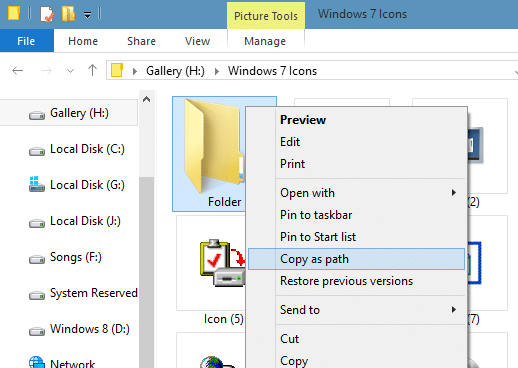The width and height of the screenshot is (518, 368).
Task: Click Windows 7 Icons in the address bar
Action: coord(272,71)
